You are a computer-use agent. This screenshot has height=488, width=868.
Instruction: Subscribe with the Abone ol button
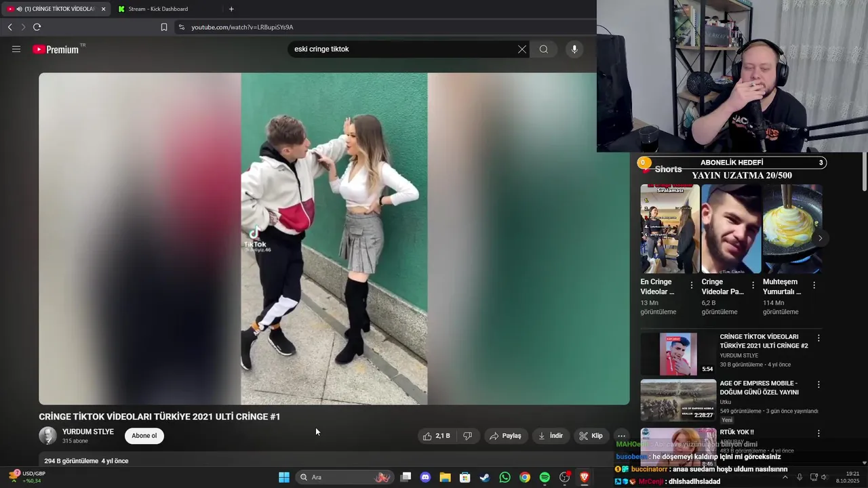[x=144, y=436]
